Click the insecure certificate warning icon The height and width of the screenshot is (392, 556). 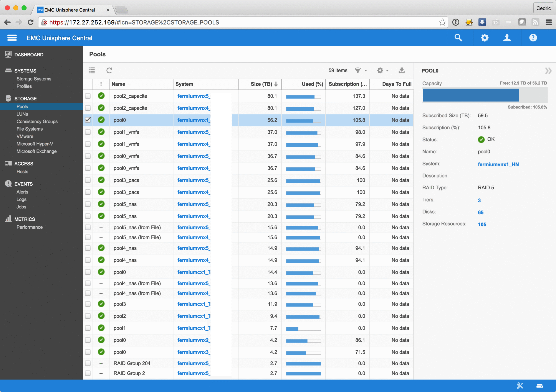pos(44,23)
